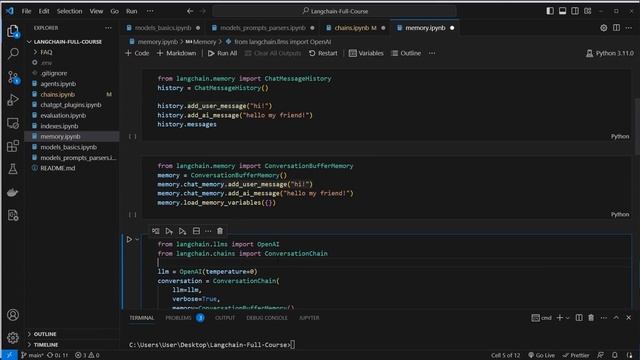The image size is (640, 360).
Task: Open notebook toolbar overflow ellipsis
Action: [432, 53]
